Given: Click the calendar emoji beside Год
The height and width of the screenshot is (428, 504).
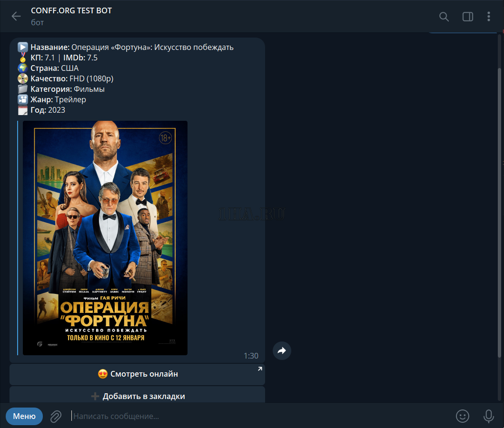Looking at the screenshot, I should click(23, 110).
